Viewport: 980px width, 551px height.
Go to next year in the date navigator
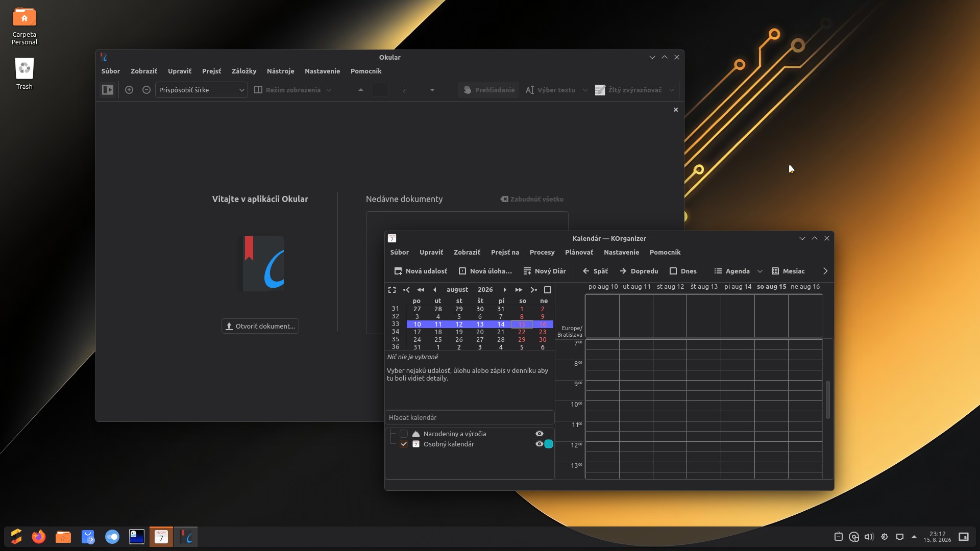[519, 290]
